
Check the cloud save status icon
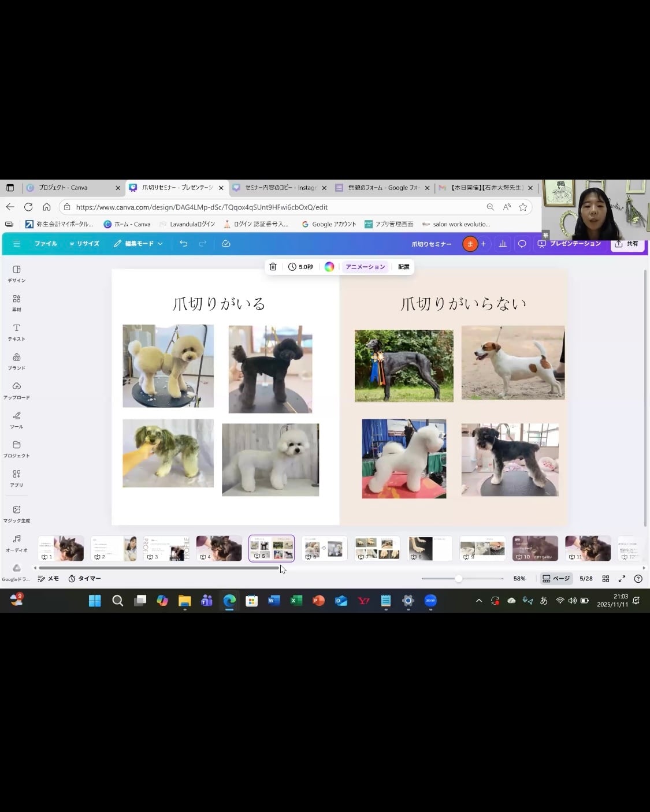pyautogui.click(x=226, y=244)
